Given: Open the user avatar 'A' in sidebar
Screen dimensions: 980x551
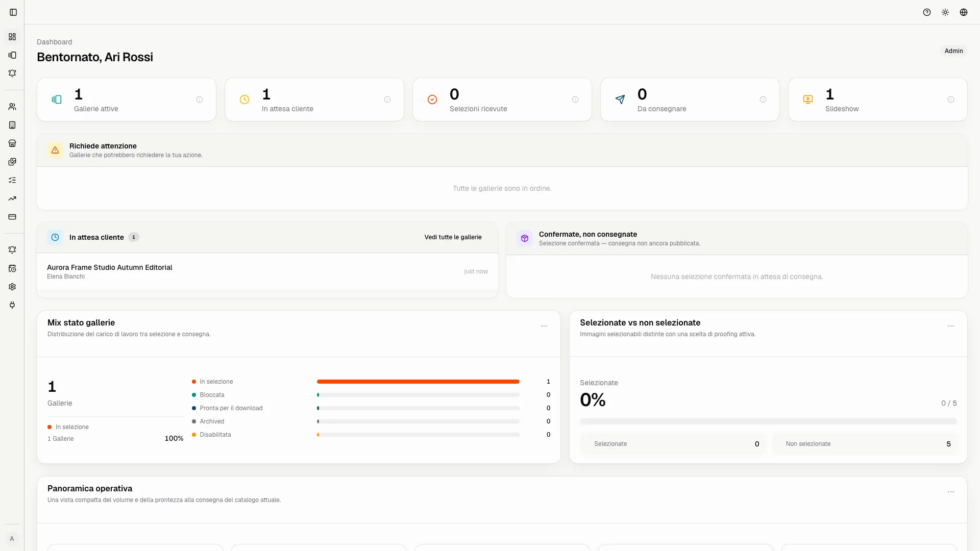Looking at the screenshot, I should (x=12, y=539).
